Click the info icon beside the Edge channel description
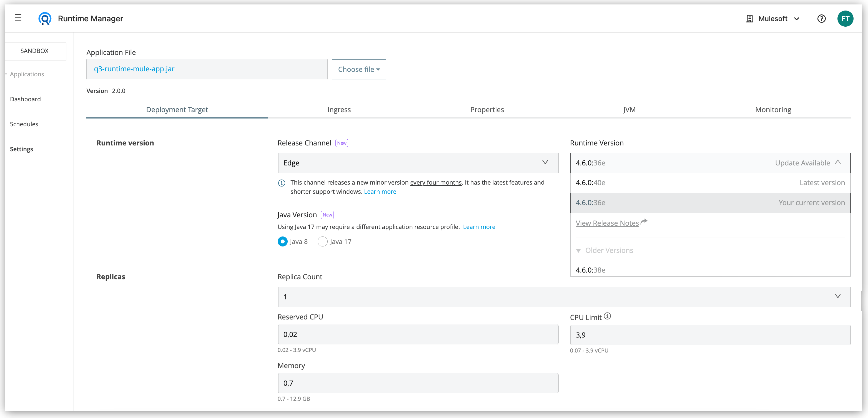The image size is (868, 418). point(282,183)
